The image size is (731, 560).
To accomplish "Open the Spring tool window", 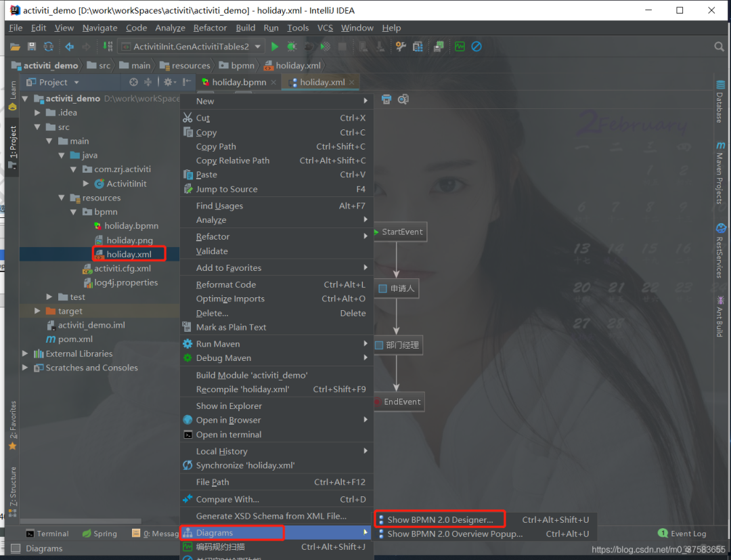I will coord(99,534).
